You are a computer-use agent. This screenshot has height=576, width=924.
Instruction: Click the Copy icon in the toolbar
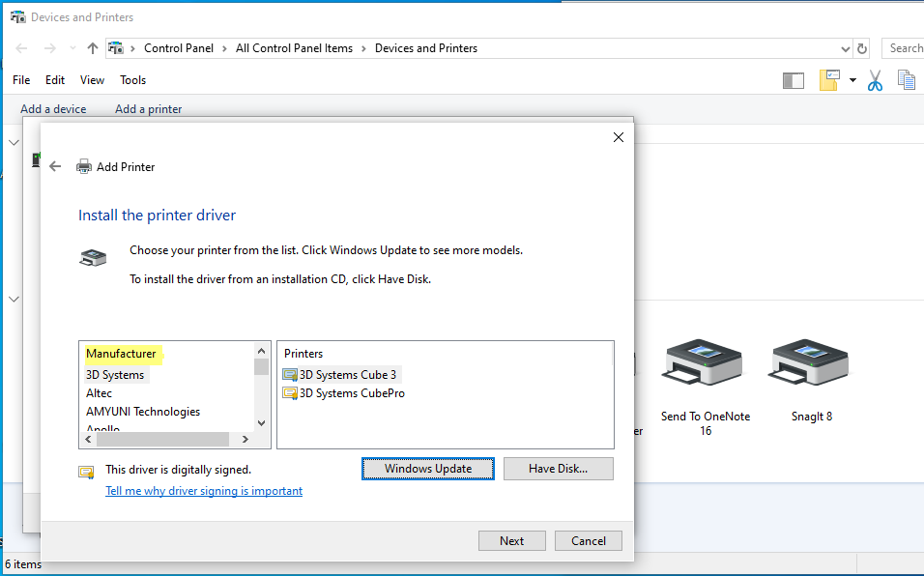coord(907,80)
